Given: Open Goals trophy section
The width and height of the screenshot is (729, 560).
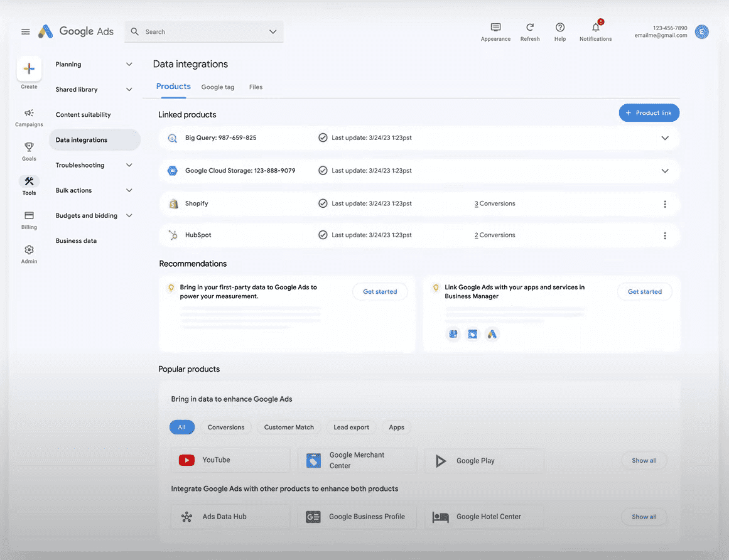Looking at the screenshot, I should pyautogui.click(x=29, y=151).
